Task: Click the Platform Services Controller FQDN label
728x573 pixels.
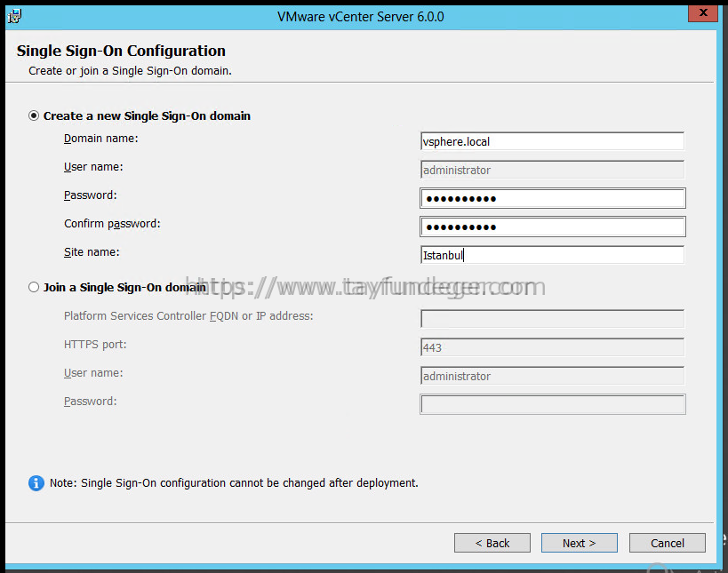Action: (188, 316)
